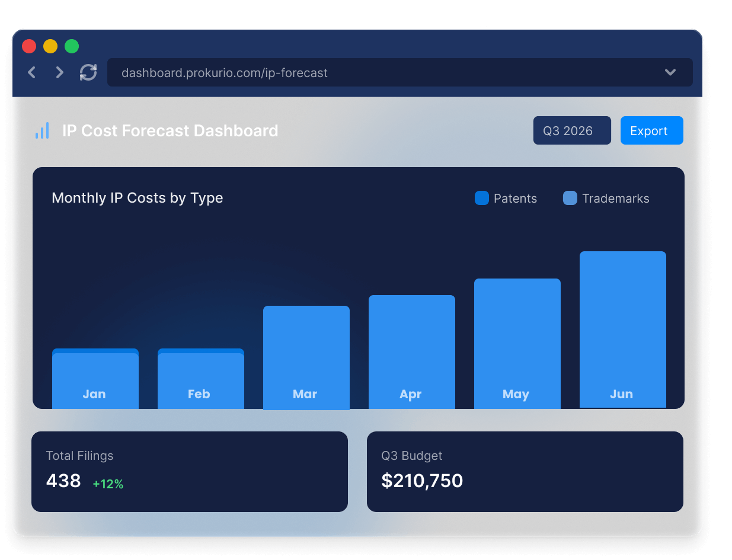
Task: Click the red close window dot
Action: tap(29, 46)
